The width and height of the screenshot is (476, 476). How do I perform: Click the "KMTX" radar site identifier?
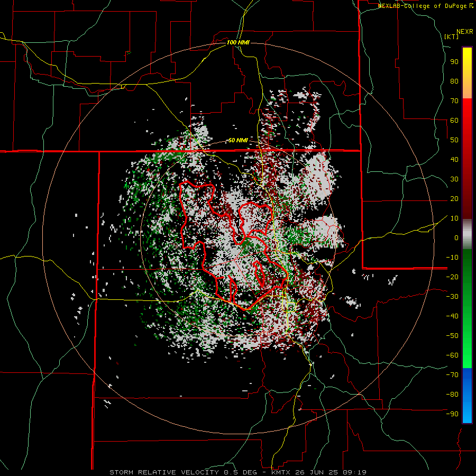tap(280, 472)
